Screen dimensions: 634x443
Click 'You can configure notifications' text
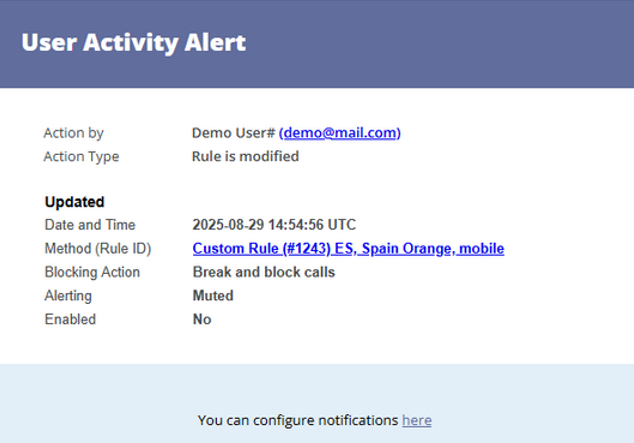pos(298,420)
